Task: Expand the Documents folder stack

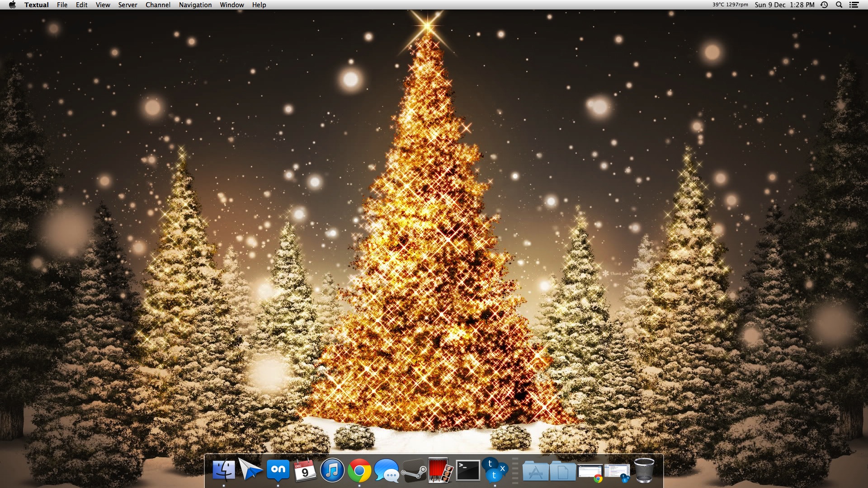Action: pyautogui.click(x=562, y=471)
